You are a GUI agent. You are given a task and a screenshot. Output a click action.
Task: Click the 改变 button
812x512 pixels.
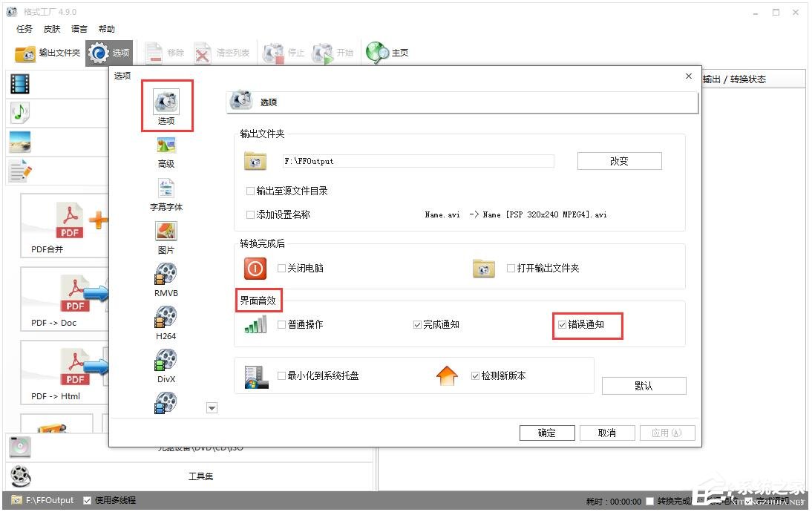tap(619, 161)
